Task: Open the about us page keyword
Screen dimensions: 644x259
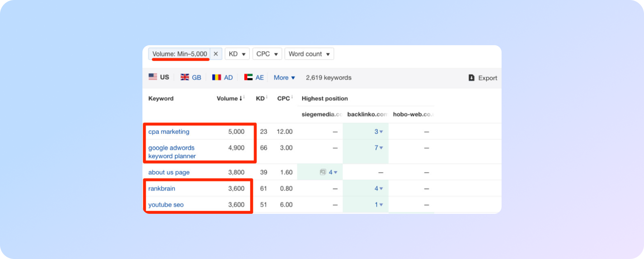Action: coord(169,172)
